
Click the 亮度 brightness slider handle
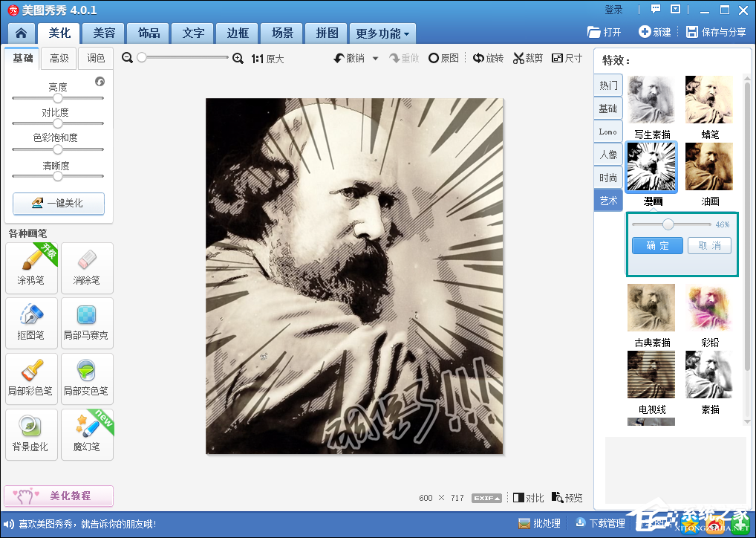(57, 98)
